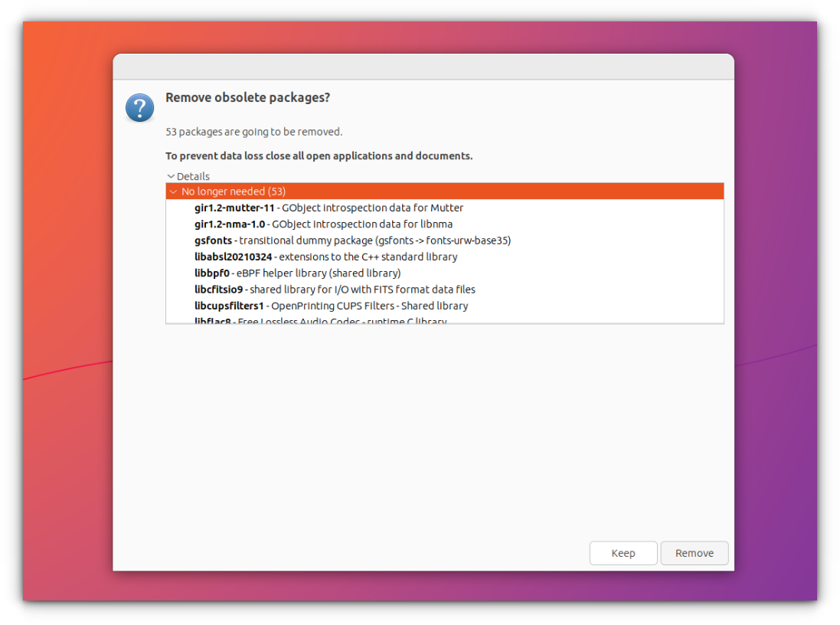
Task: Click the 53 packages removal notice text
Action: (x=254, y=132)
